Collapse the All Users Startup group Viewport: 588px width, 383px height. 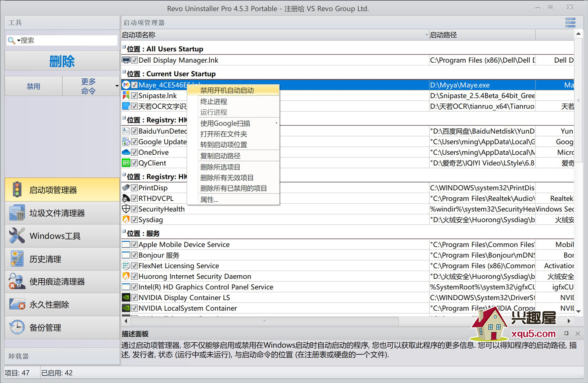click(124, 47)
